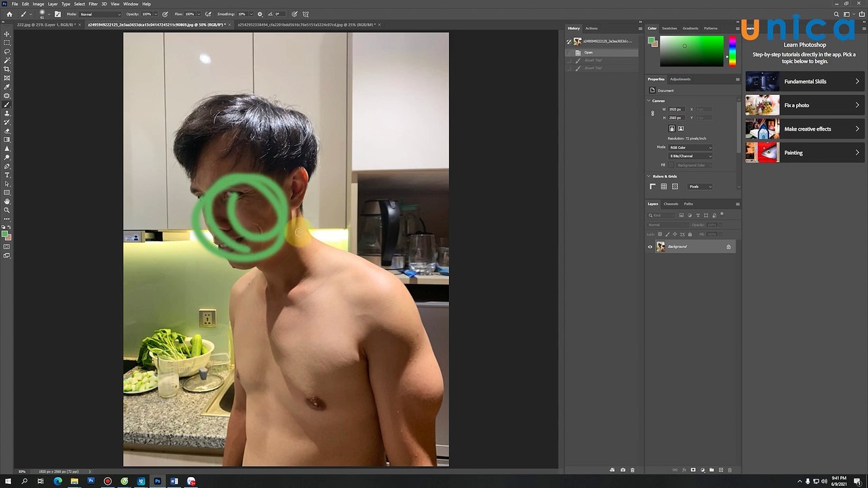Image resolution: width=868 pixels, height=488 pixels.
Task: Create a new snapshot camera icon in History
Action: (x=623, y=470)
